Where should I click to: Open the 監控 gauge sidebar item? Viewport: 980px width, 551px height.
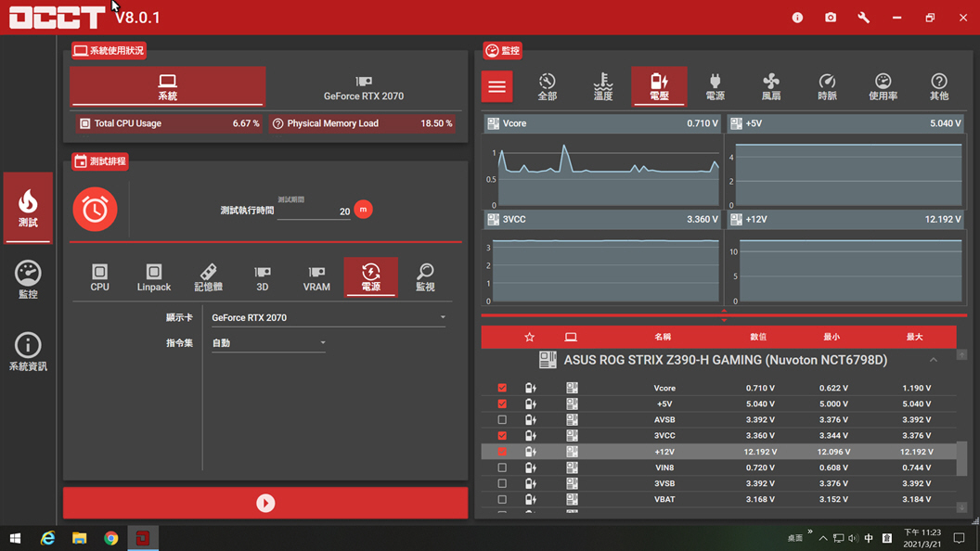point(28,279)
